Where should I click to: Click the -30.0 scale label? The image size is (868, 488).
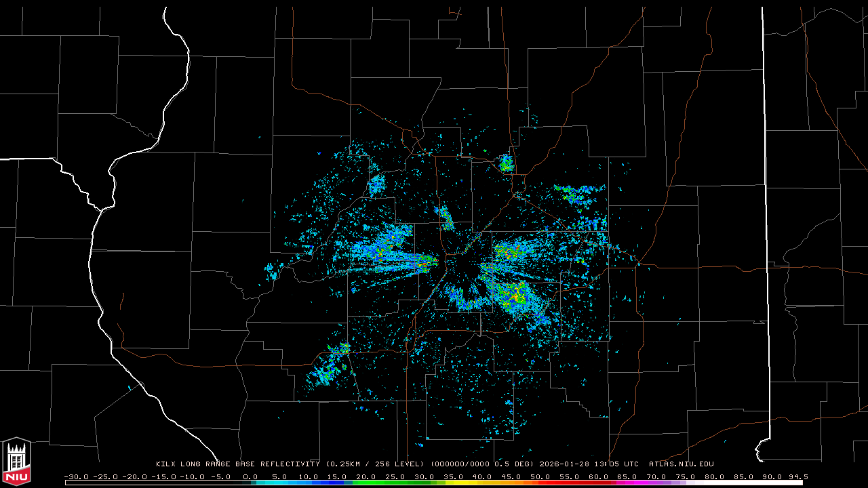coord(77,476)
